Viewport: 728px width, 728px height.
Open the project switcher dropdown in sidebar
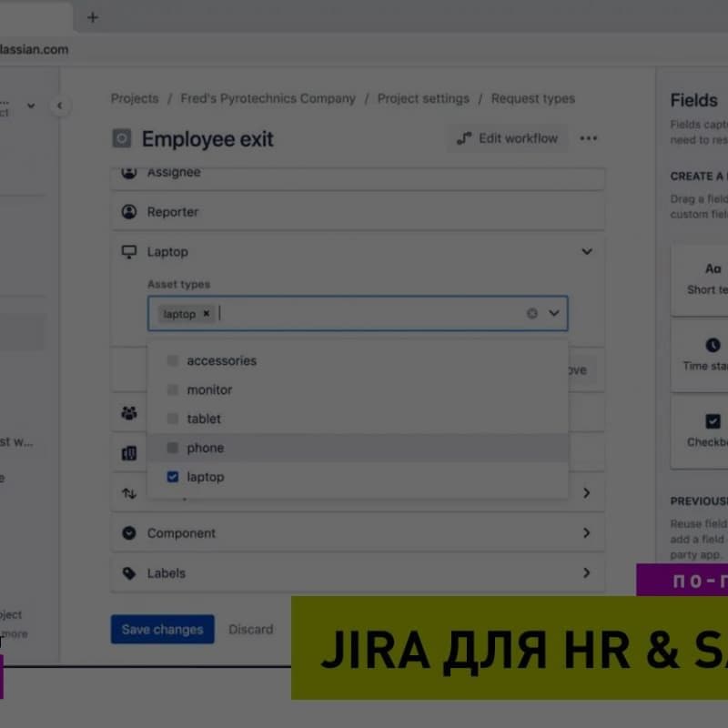31,106
